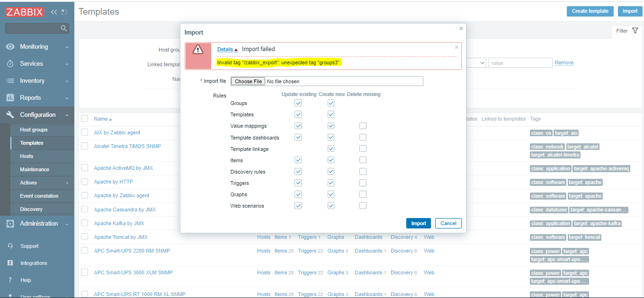The image size is (644, 298).
Task: Click Choose File in Import dialog
Action: 248,81
